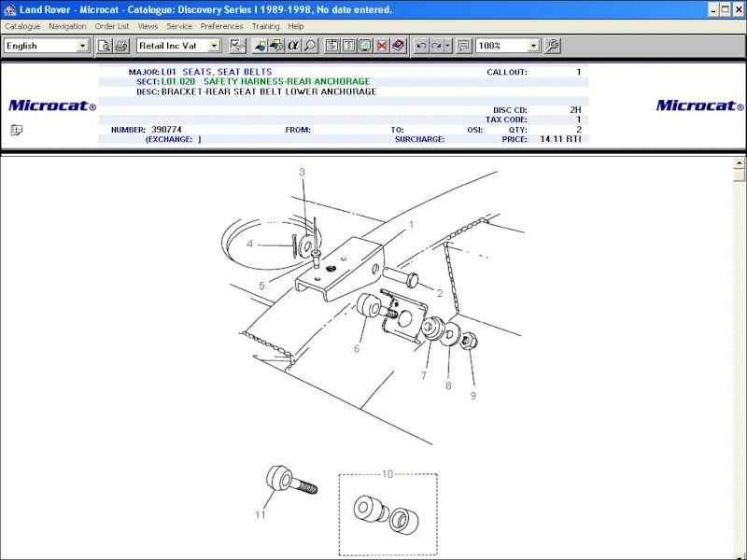This screenshot has width=747, height=560.
Task: Click the wrench settings icon
Action: click(552, 46)
